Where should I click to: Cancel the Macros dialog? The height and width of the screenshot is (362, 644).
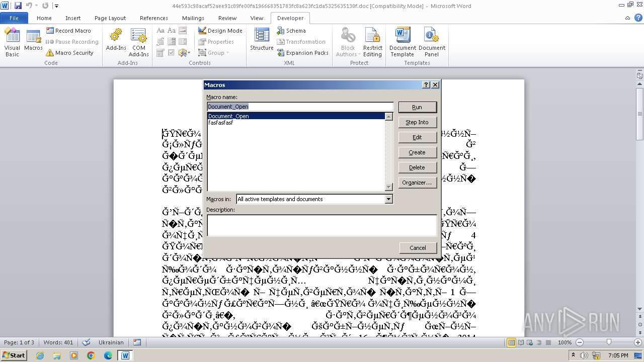point(418,248)
